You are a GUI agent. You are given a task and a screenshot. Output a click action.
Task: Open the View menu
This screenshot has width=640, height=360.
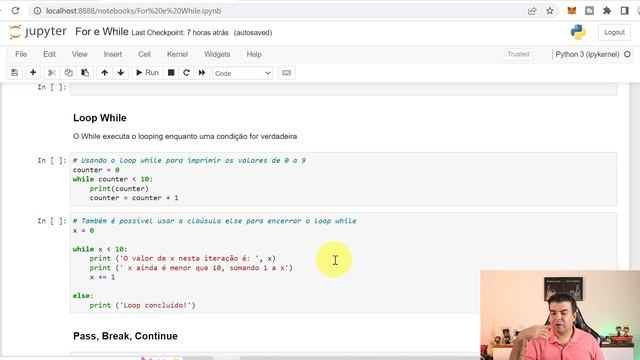[80, 54]
